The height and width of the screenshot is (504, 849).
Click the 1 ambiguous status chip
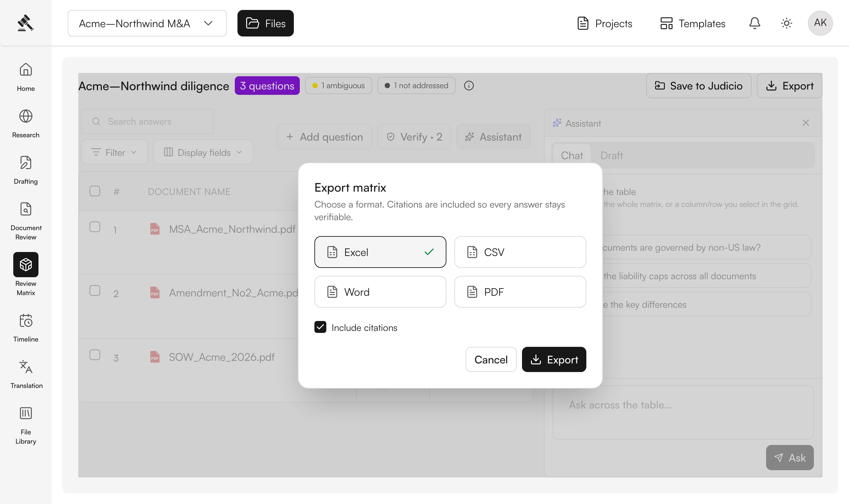click(x=338, y=86)
